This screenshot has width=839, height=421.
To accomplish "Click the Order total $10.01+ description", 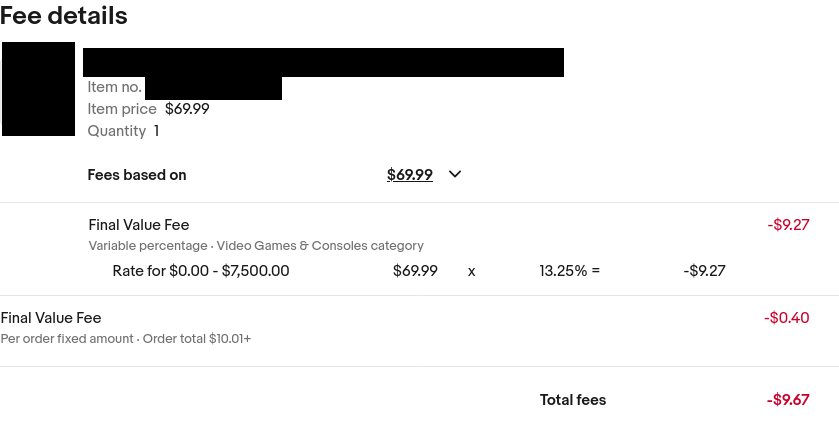I will (x=197, y=339).
